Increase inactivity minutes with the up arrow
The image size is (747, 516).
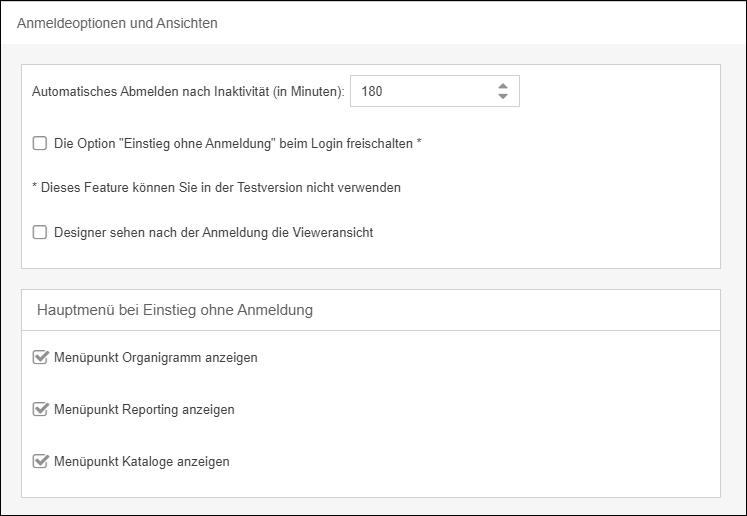tap(502, 85)
